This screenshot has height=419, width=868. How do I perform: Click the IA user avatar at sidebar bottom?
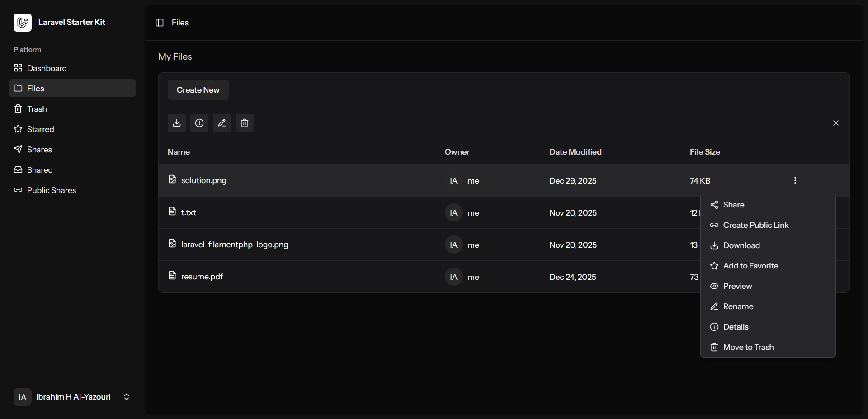[x=23, y=397]
